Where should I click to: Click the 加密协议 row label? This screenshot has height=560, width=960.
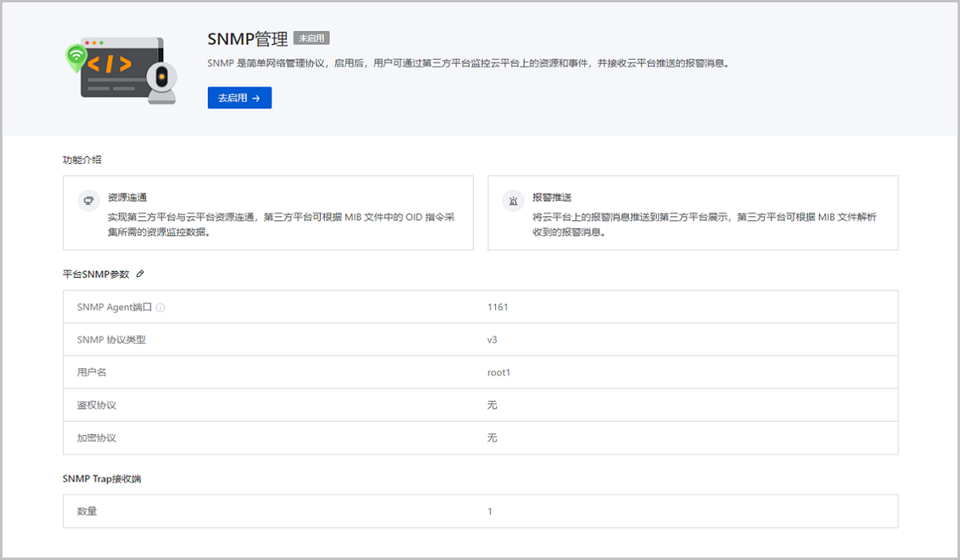[x=97, y=438]
